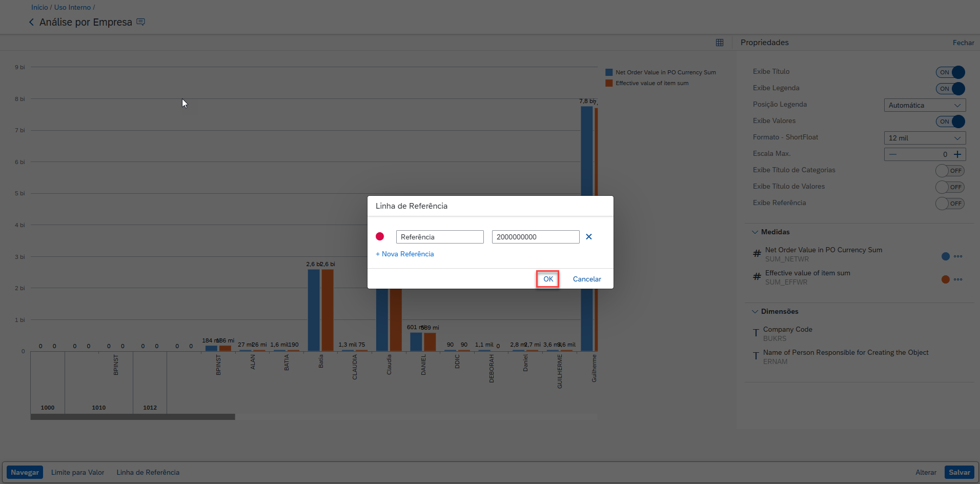The height and width of the screenshot is (484, 980).
Task: Open options menu for Net Order Value measure
Action: click(x=958, y=256)
